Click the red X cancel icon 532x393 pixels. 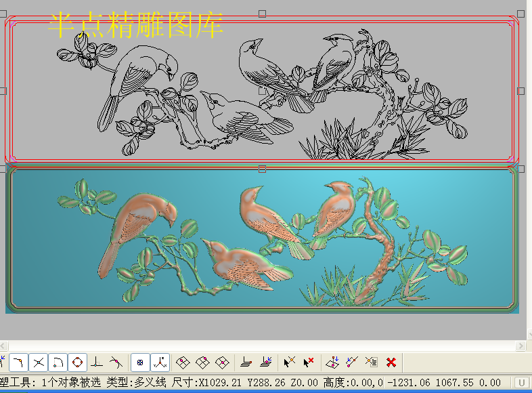391,363
